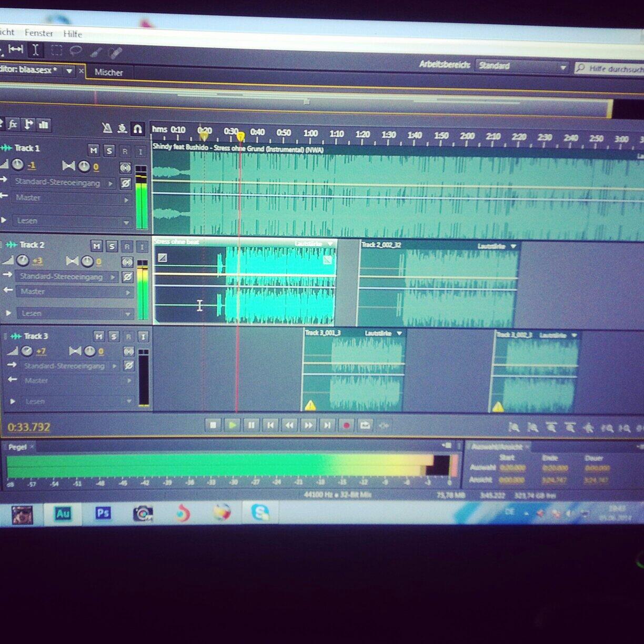Toggle loop playback

365,425
